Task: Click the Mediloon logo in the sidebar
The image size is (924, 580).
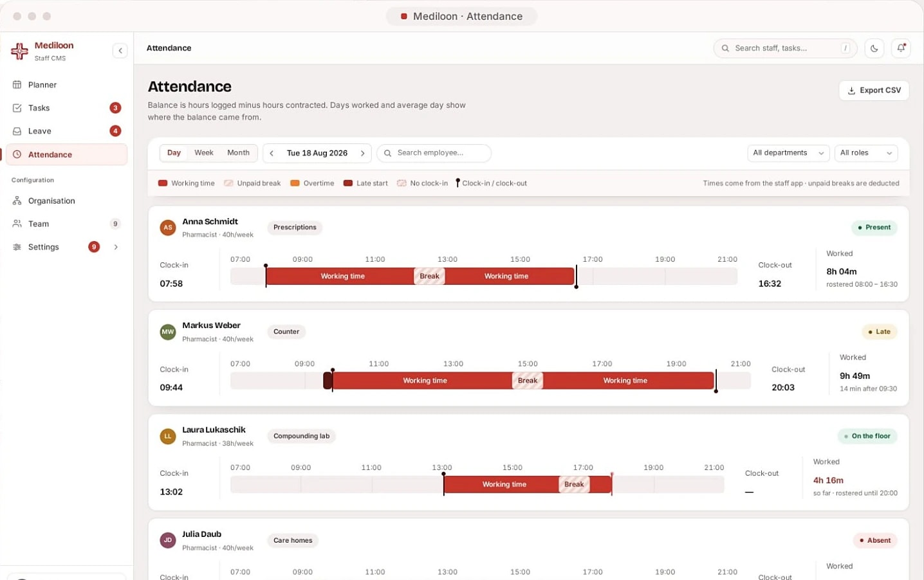Action: 19,51
